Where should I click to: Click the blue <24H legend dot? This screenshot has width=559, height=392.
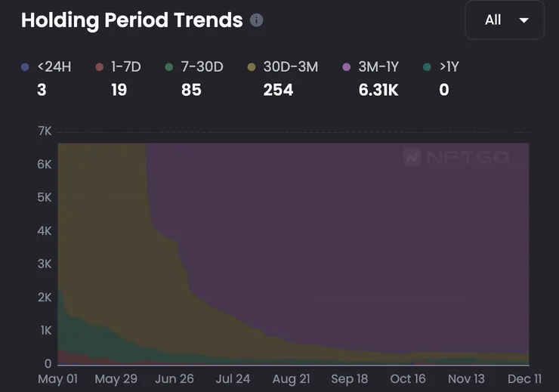tap(26, 67)
